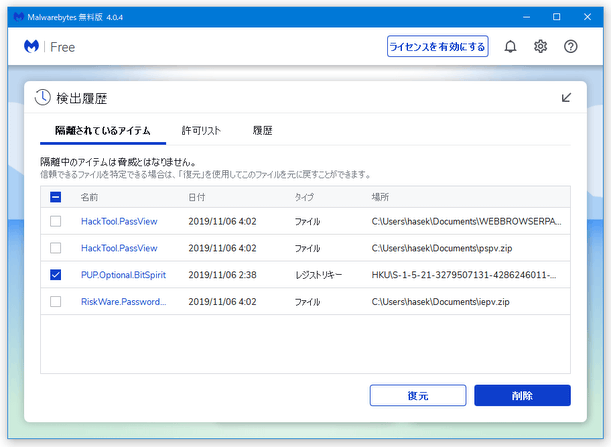The image size is (611, 447).
Task: Click the 復元 button
Action: point(418,396)
